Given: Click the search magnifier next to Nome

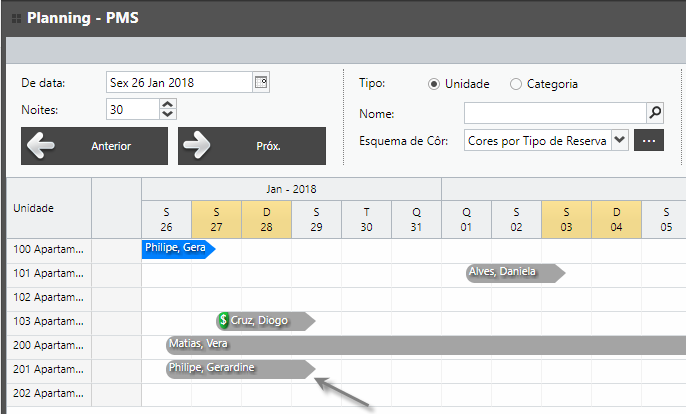Looking at the screenshot, I should tap(655, 113).
